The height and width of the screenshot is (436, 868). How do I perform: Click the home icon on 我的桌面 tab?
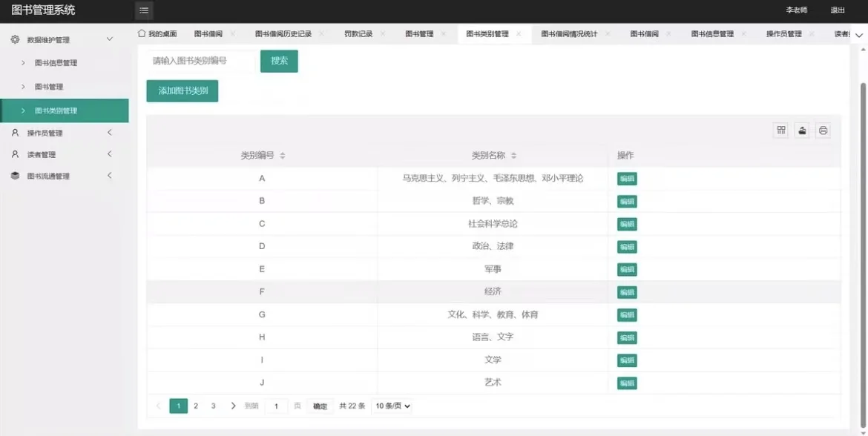click(141, 33)
